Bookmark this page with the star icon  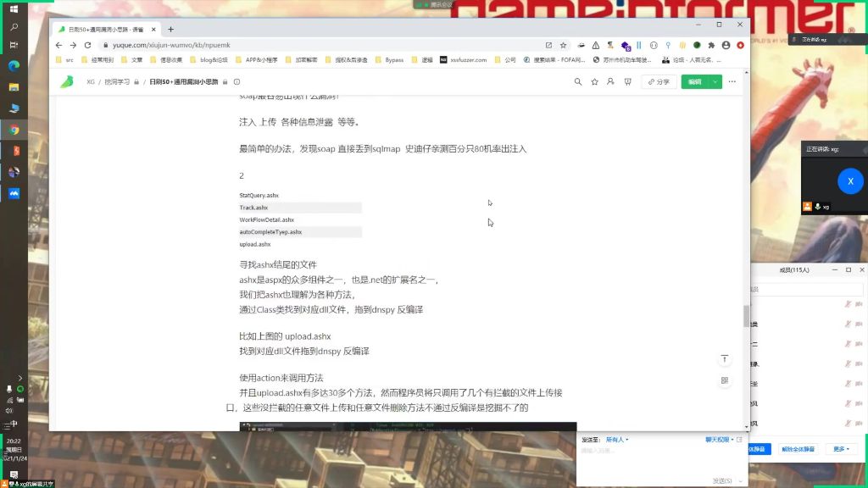click(x=563, y=45)
